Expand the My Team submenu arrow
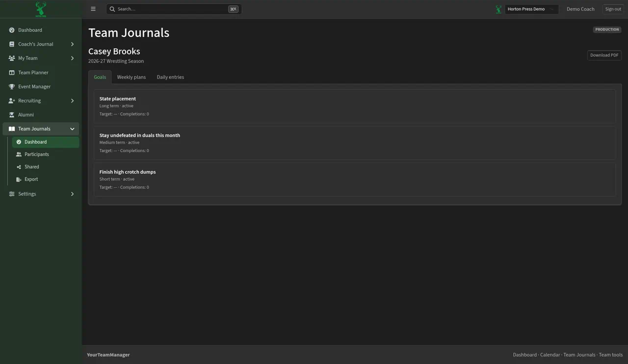The image size is (628, 364). [72, 58]
